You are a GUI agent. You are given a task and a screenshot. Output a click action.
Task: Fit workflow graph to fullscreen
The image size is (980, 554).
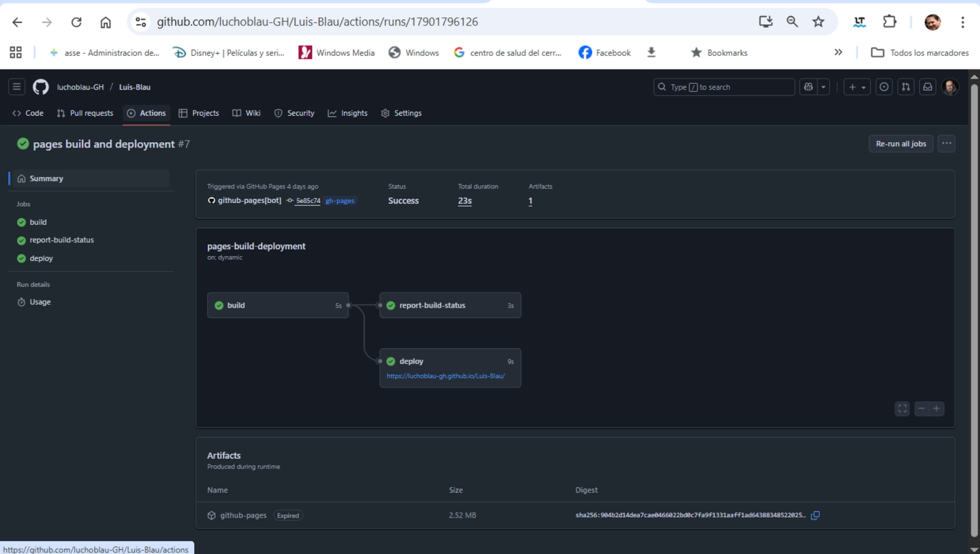tap(902, 409)
